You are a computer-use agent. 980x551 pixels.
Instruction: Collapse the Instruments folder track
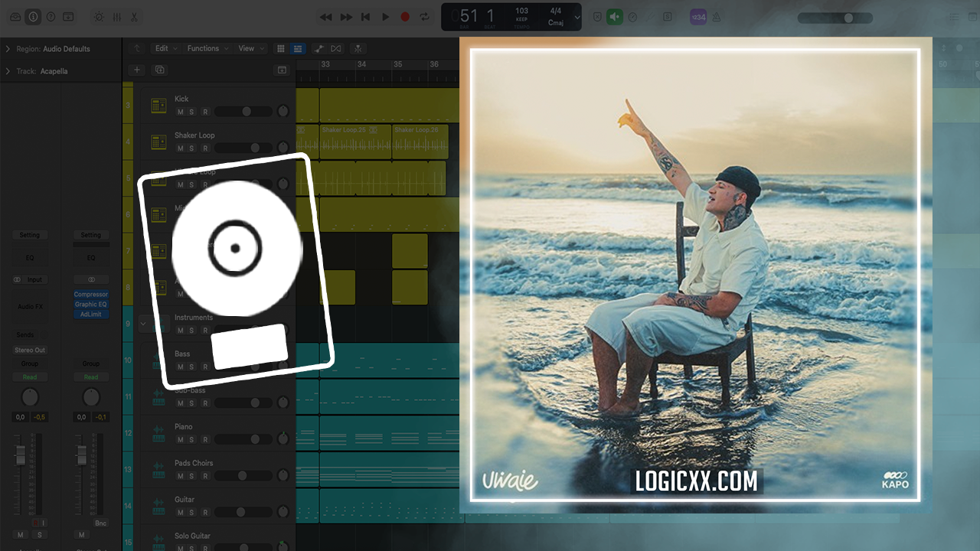click(x=143, y=323)
